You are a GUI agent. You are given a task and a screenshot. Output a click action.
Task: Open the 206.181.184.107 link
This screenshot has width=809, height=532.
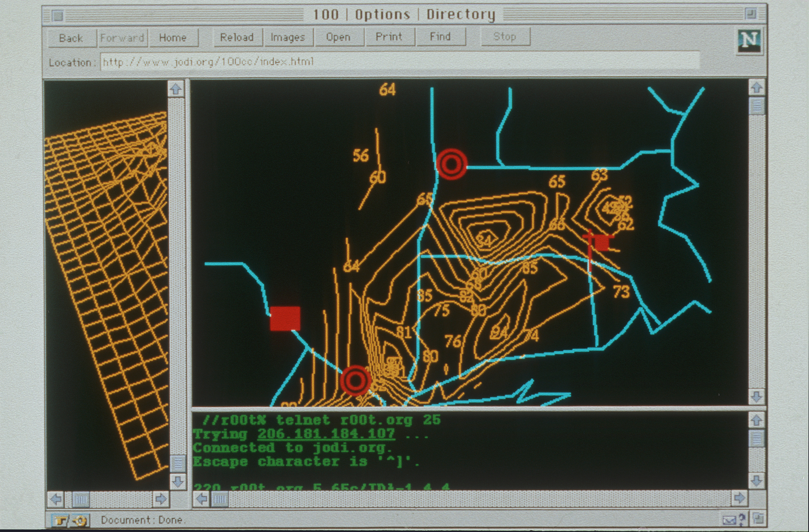tap(326, 434)
